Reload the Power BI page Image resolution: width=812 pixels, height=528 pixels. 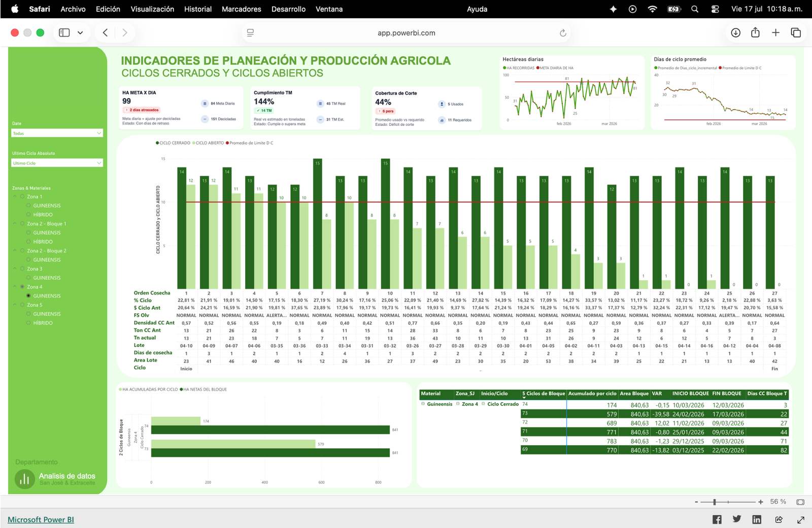pyautogui.click(x=563, y=33)
